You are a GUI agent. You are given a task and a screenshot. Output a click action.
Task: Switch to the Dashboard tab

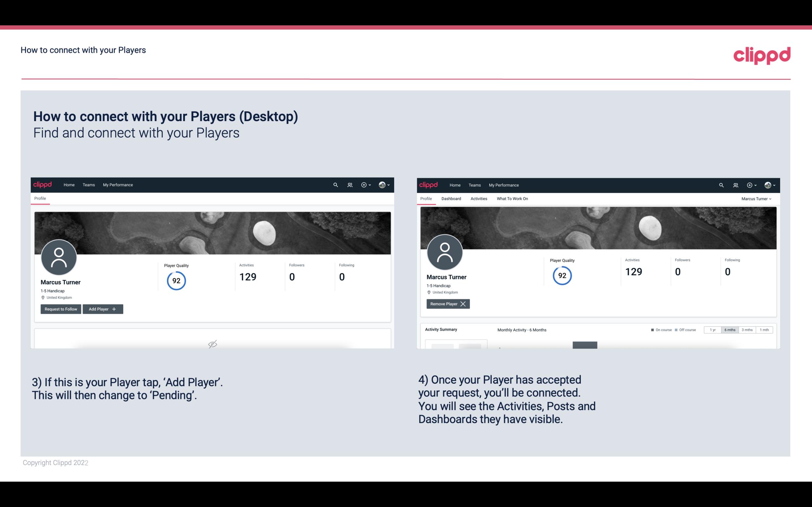pos(451,199)
